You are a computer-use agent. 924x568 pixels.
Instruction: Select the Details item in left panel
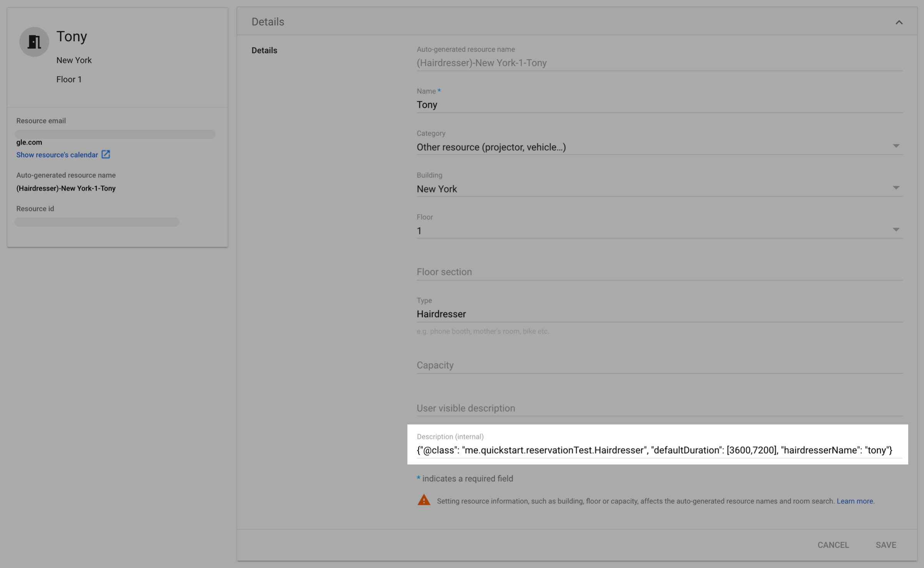[264, 50]
